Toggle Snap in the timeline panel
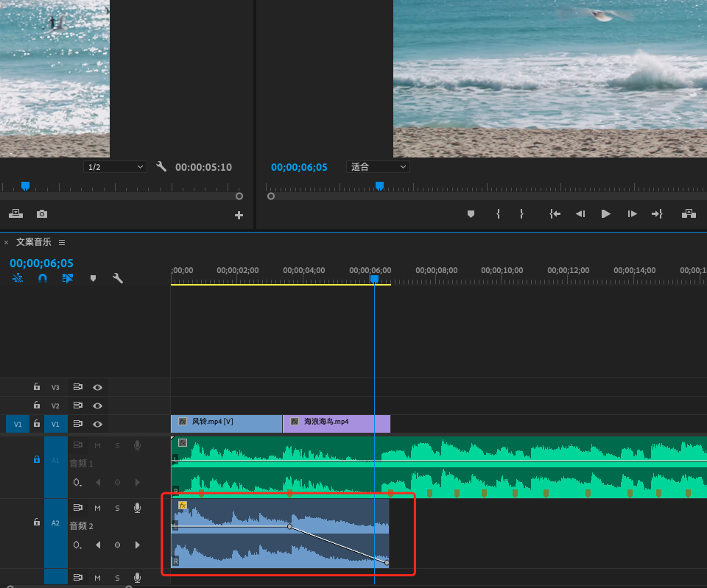 (43, 279)
